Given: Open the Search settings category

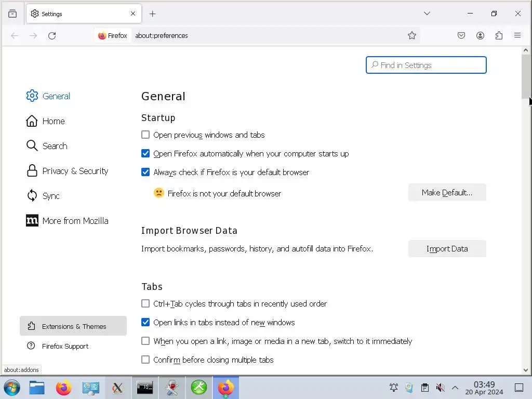Looking at the screenshot, I should click(x=47, y=146).
